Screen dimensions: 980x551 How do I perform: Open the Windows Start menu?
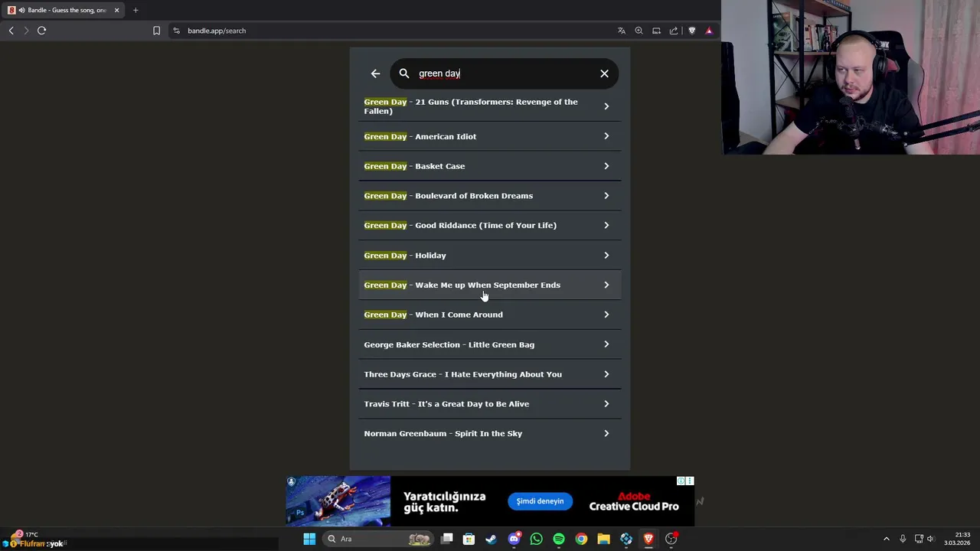click(x=309, y=539)
